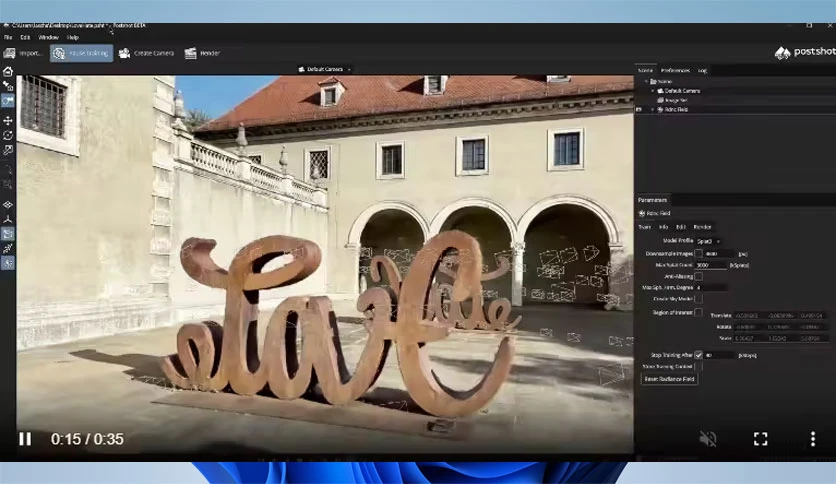Switch to the Preferences tab
Screen dimensions: 836x484
click(x=675, y=70)
